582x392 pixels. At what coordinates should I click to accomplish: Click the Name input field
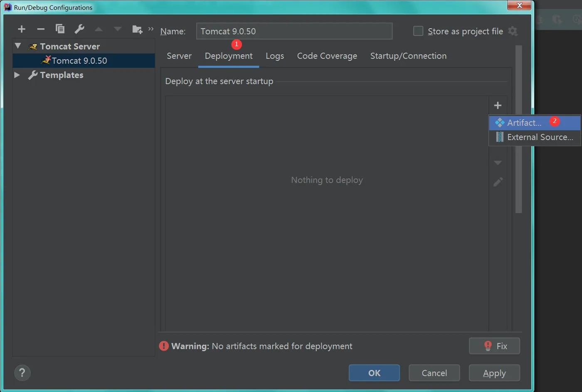(x=294, y=31)
